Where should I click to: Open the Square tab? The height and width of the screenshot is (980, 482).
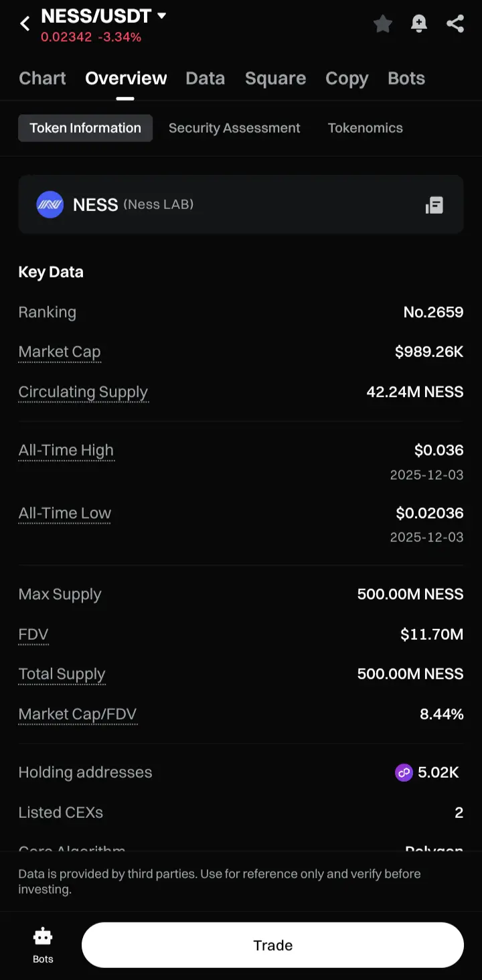(x=275, y=78)
